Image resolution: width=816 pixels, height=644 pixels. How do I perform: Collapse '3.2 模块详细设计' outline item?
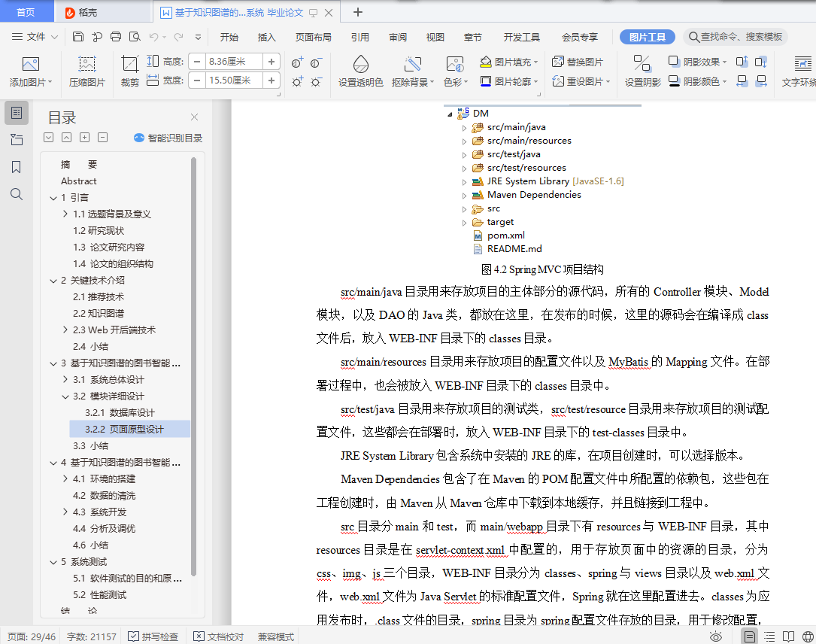65,396
